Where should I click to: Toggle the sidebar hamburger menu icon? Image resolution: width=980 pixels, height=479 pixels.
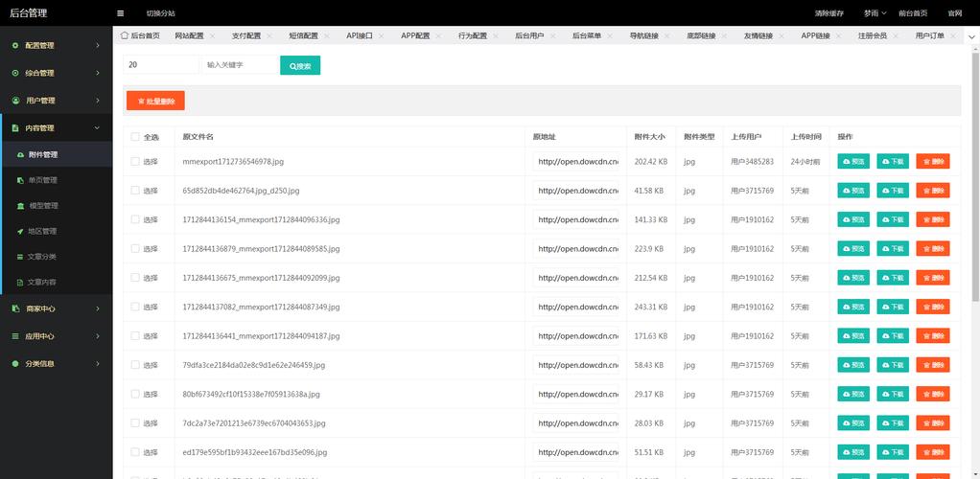(120, 13)
